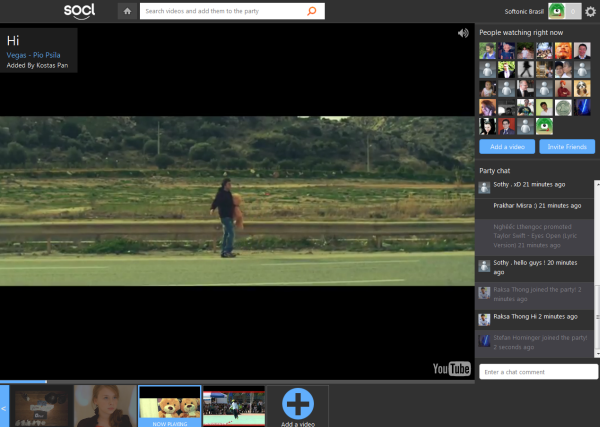Click the notification counter badge

(x=571, y=11)
